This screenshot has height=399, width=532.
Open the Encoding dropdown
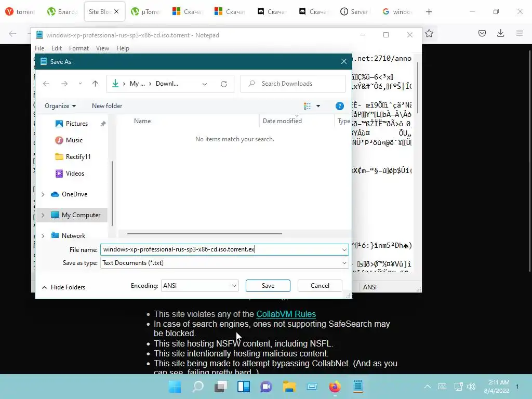click(199, 286)
